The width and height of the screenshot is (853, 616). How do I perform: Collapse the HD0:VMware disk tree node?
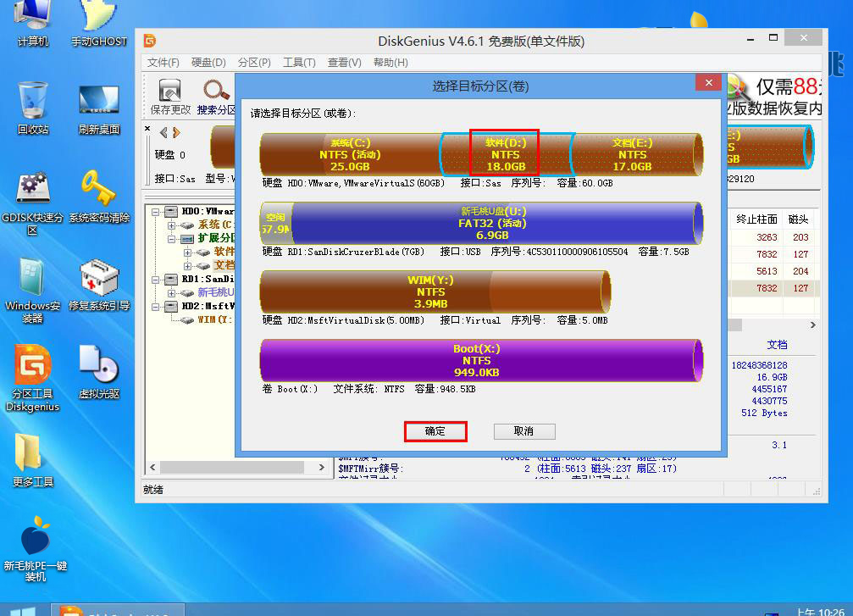coord(156,212)
